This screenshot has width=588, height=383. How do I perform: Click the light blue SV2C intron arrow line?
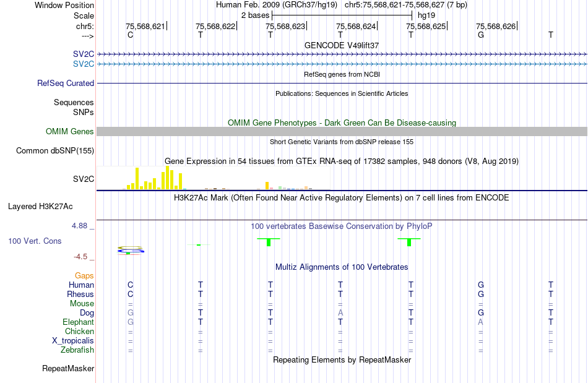coord(342,64)
